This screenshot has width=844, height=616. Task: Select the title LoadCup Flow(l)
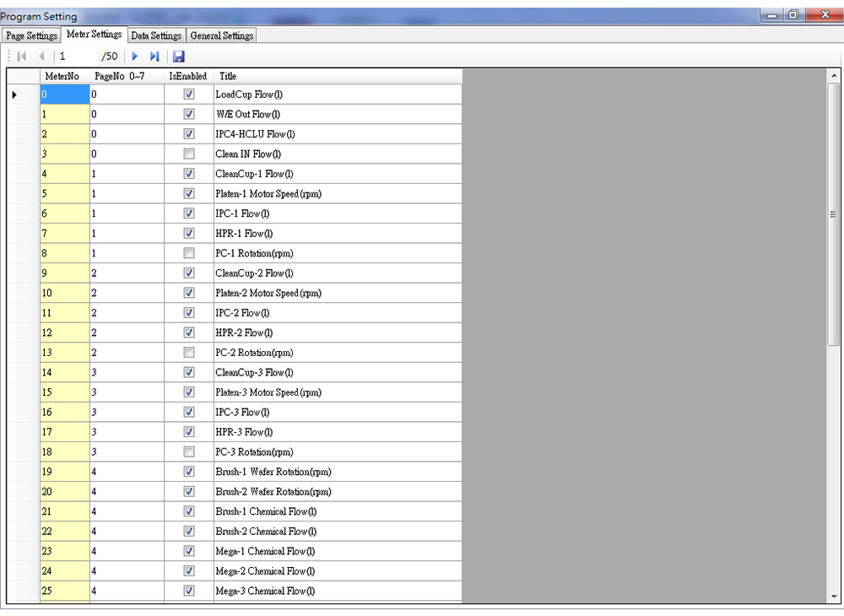[x=249, y=95]
